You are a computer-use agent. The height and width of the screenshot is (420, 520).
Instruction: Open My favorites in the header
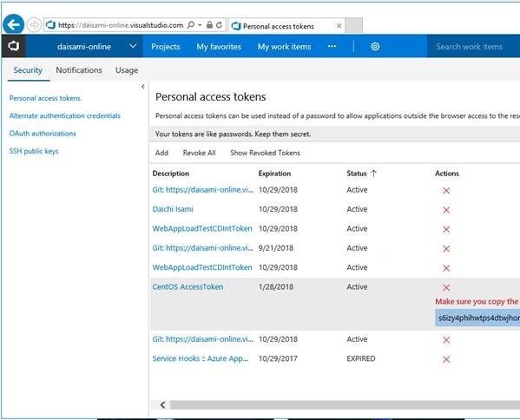point(219,47)
